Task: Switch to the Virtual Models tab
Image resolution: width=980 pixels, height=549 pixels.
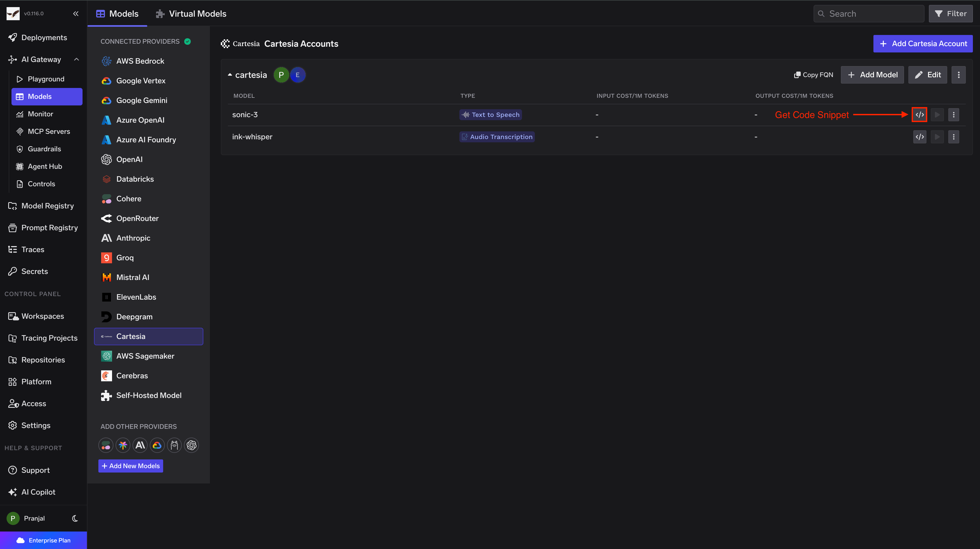Action: tap(197, 13)
